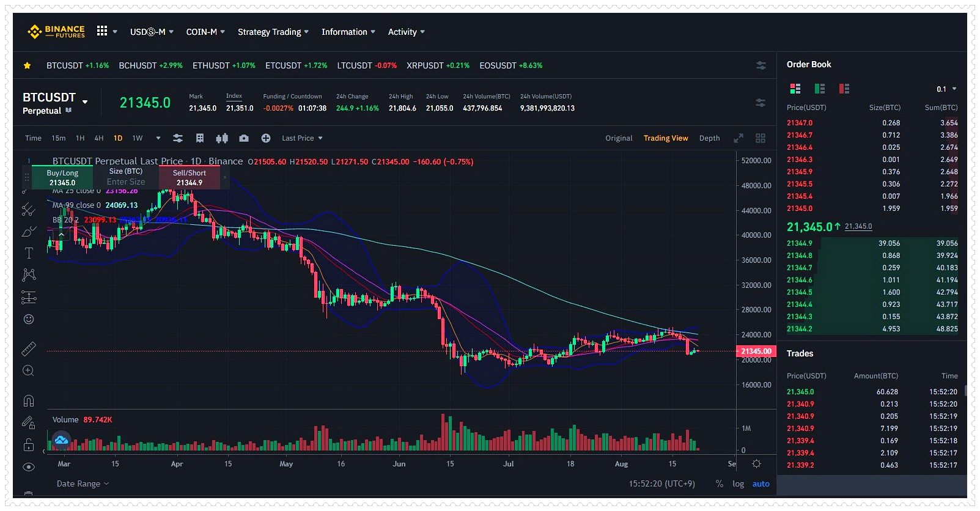Click the cloud chart save icon

point(61,439)
